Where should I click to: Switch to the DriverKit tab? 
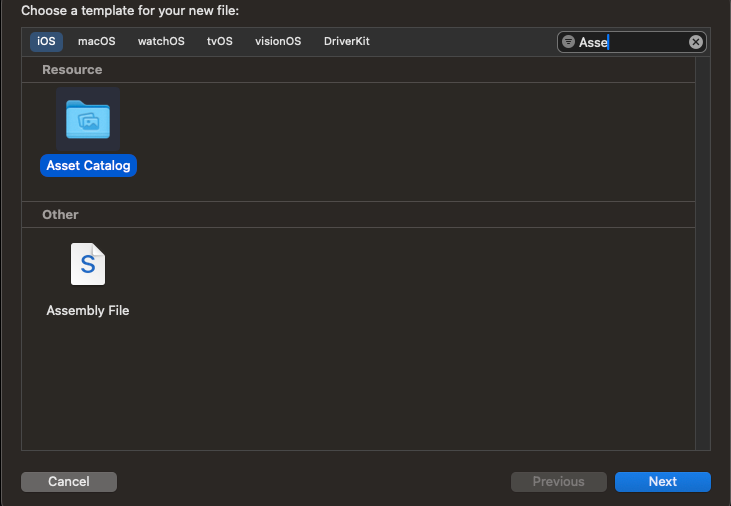[346, 41]
